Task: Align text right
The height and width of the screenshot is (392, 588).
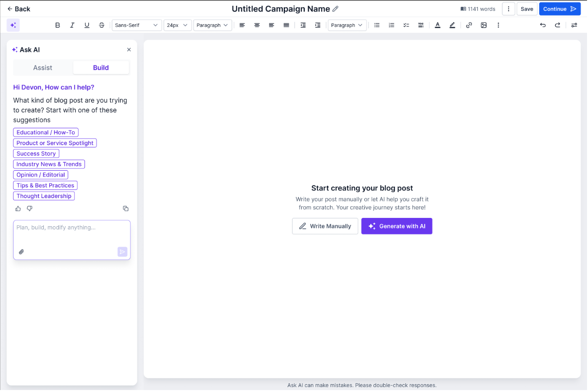Action: (272, 25)
